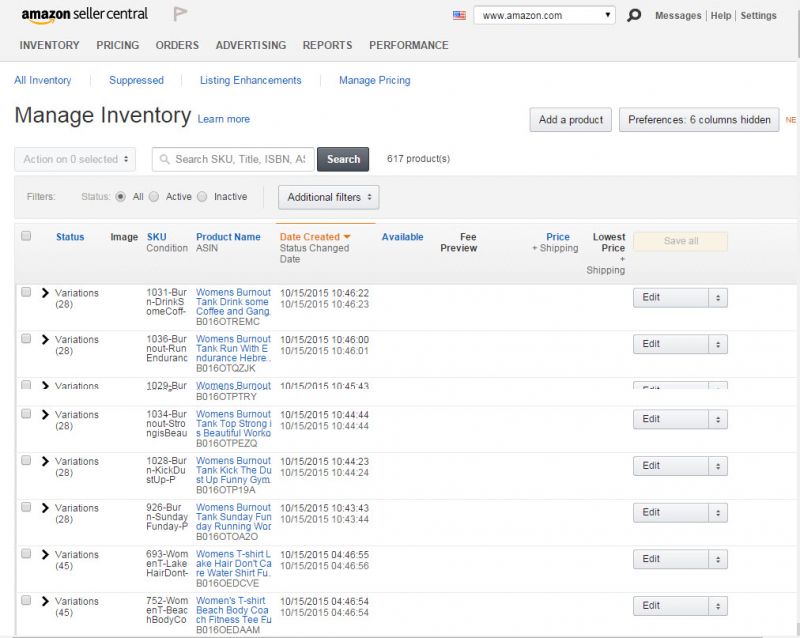Switch to the Listing Enhancements tab
Screen dimensions: 800x638
[x=251, y=80]
